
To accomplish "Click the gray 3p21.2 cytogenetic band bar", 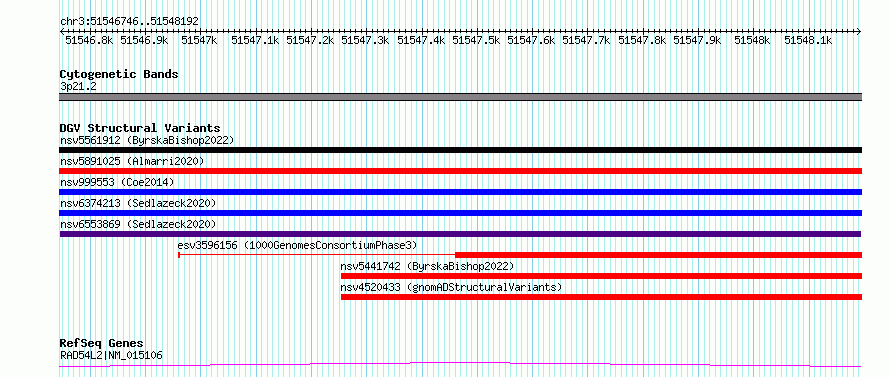I will (x=460, y=97).
